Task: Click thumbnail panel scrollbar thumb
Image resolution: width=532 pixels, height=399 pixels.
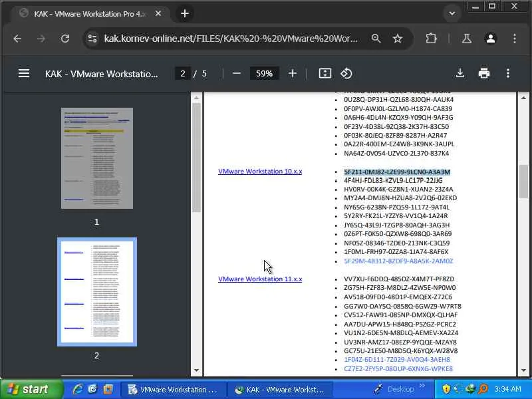Action: 196,158
